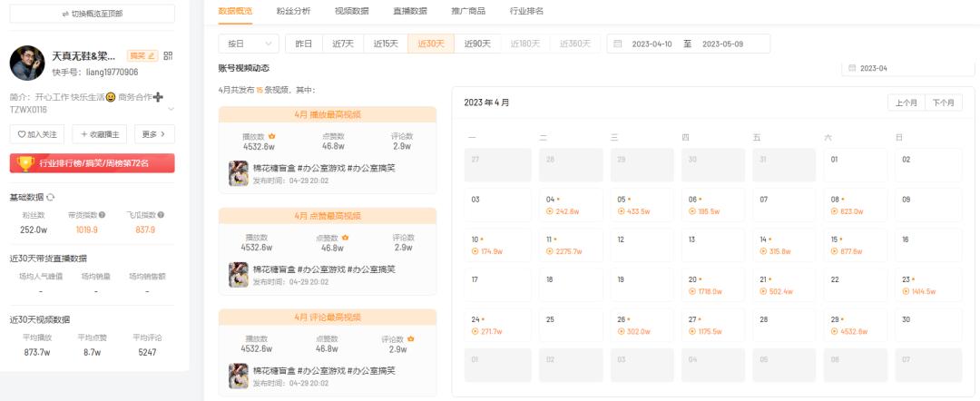Select April 08 623.0w calendar cell

tap(856, 205)
